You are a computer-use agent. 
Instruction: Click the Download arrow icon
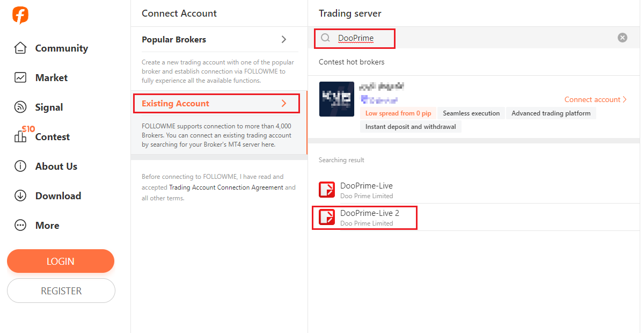[x=20, y=196]
